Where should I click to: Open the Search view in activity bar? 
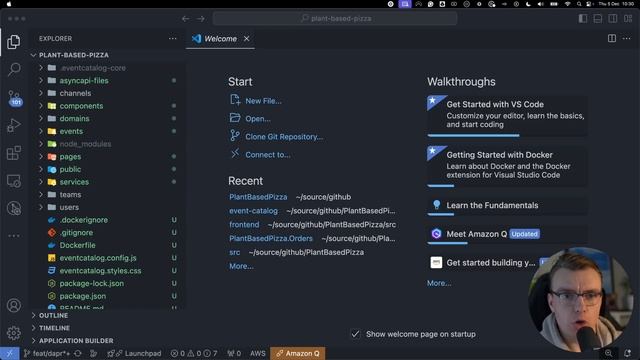[x=14, y=69]
